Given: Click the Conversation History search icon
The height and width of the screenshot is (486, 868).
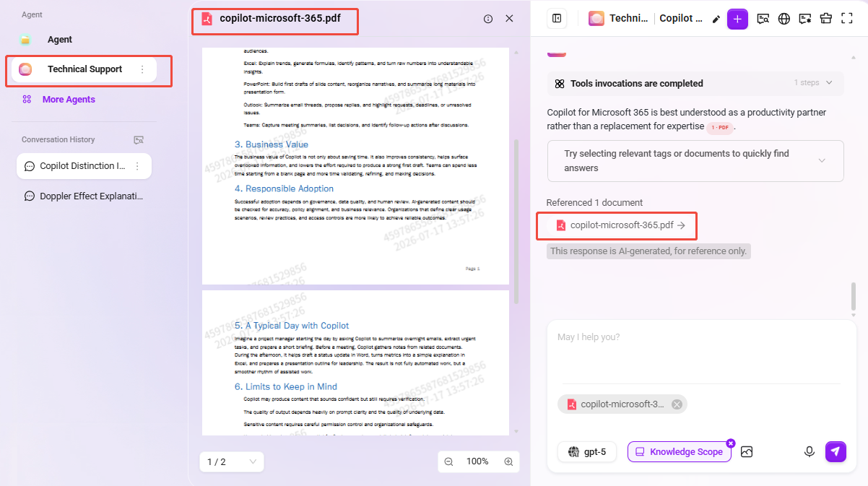Looking at the screenshot, I should click(139, 139).
